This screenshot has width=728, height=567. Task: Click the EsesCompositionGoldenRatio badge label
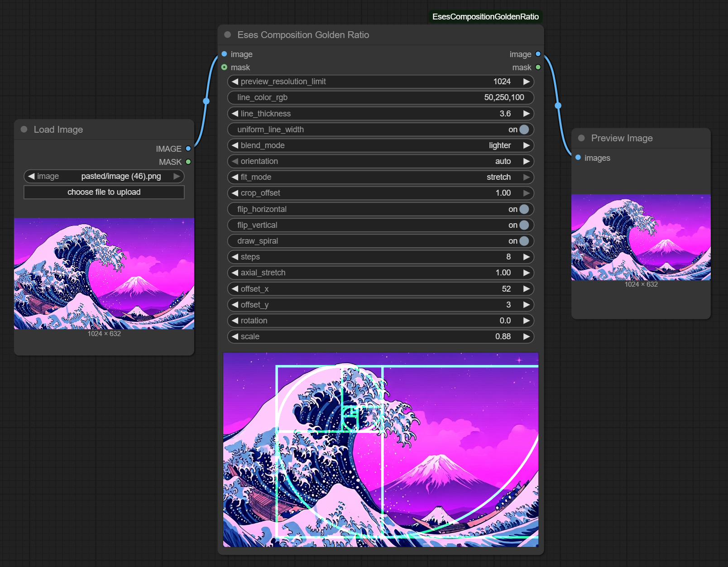point(485,17)
